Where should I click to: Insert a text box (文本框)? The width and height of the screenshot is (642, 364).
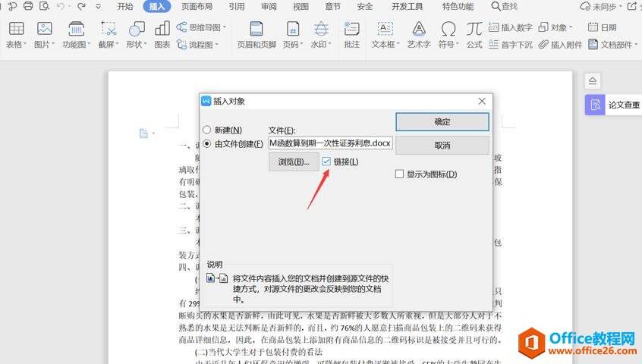coord(385,35)
